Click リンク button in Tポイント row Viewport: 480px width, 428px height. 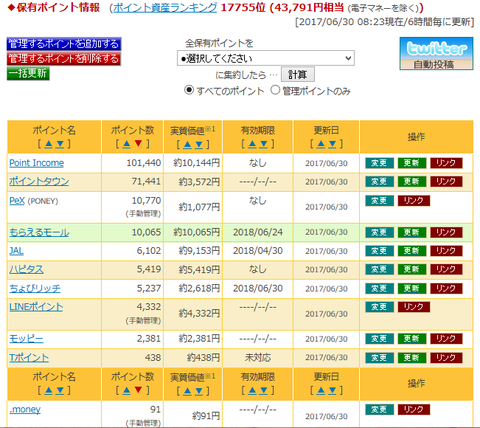[446, 358]
